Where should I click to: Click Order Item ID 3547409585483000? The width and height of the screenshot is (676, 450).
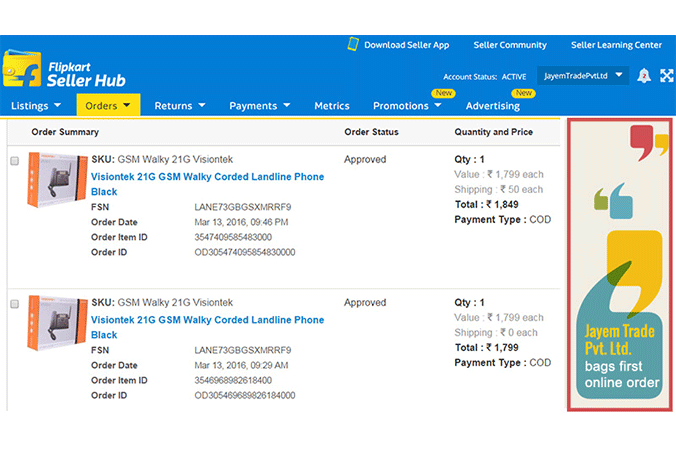(x=233, y=237)
